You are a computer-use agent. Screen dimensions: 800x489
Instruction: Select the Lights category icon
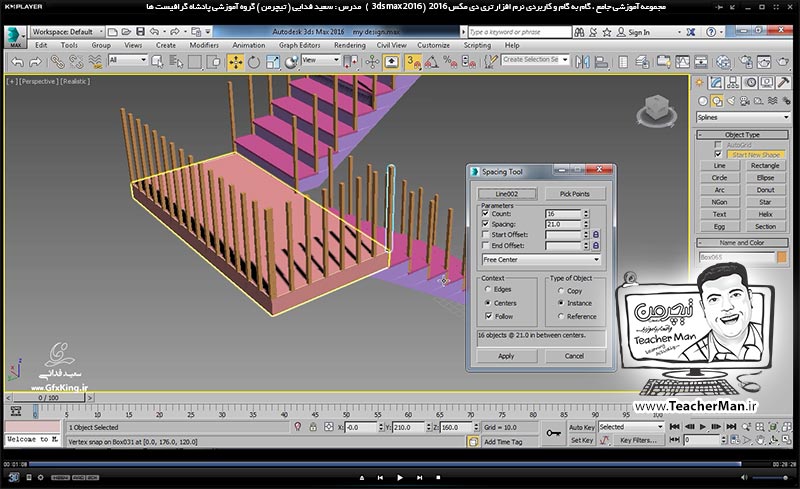tap(731, 101)
